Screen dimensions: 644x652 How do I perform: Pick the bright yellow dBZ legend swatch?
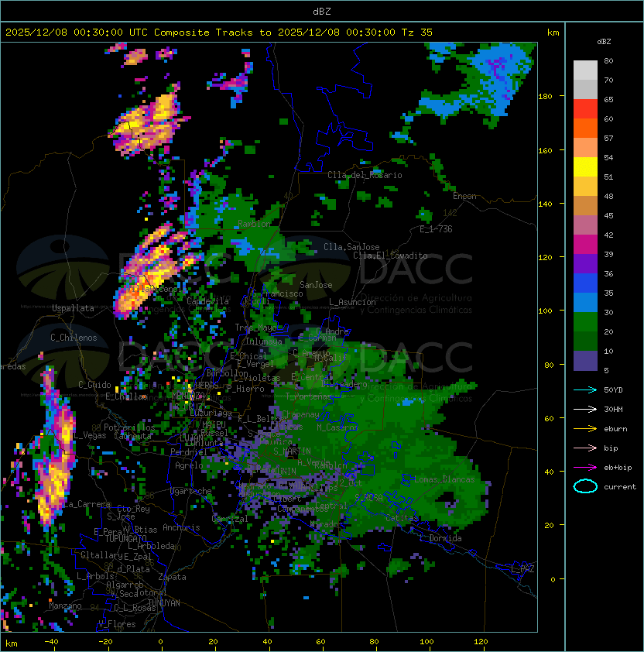pos(585,167)
